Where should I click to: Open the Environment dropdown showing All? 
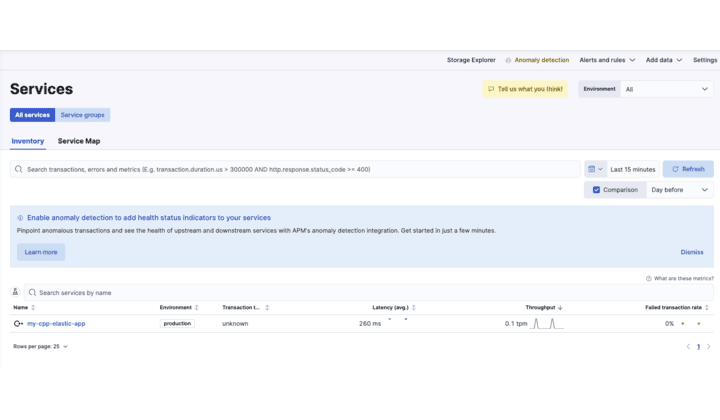click(x=666, y=89)
